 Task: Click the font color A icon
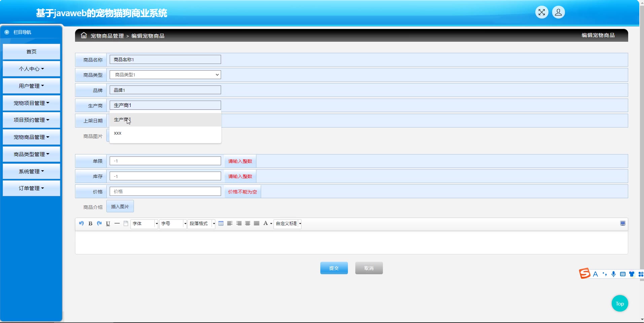[x=265, y=223]
